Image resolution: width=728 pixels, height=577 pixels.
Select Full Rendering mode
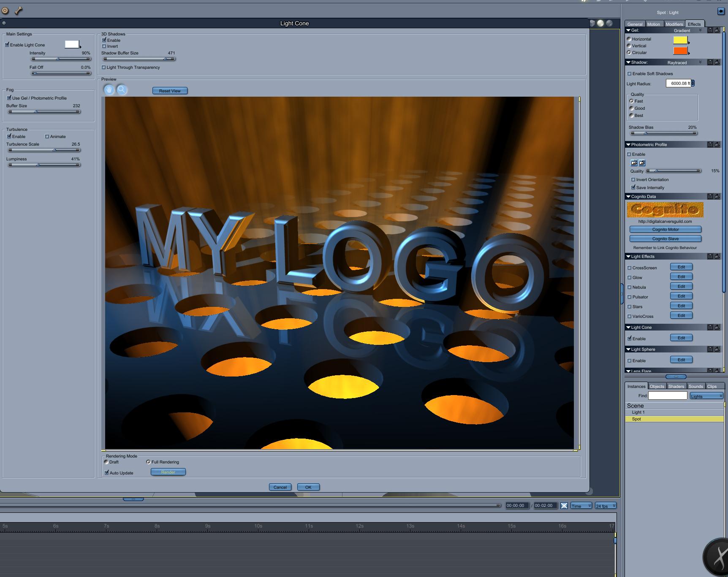tap(148, 462)
